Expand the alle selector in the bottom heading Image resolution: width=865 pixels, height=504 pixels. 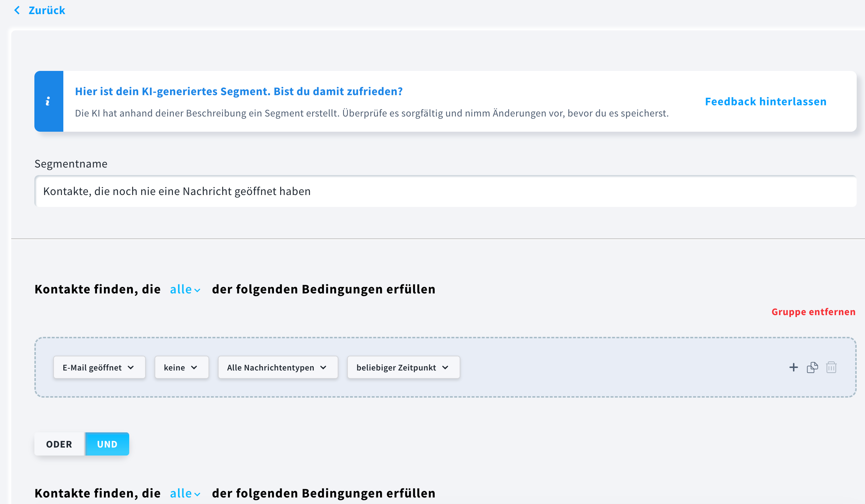click(x=185, y=493)
